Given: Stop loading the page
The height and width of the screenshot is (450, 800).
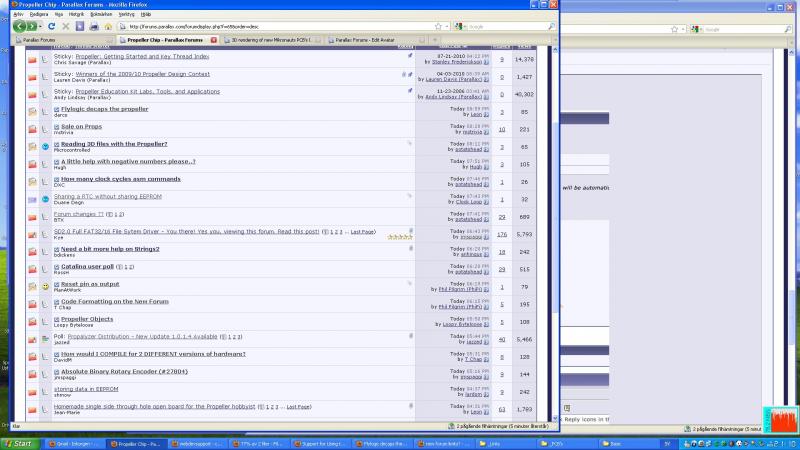Looking at the screenshot, I should [x=65, y=26].
